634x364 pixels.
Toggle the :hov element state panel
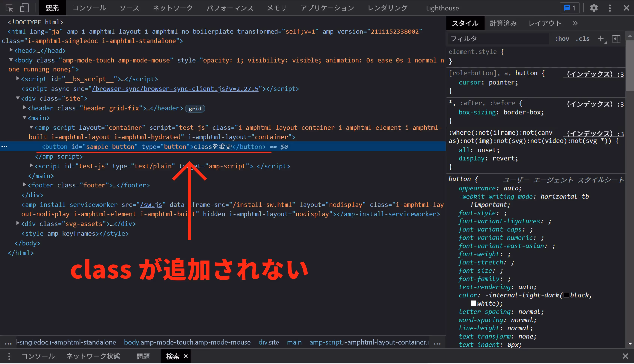click(562, 39)
